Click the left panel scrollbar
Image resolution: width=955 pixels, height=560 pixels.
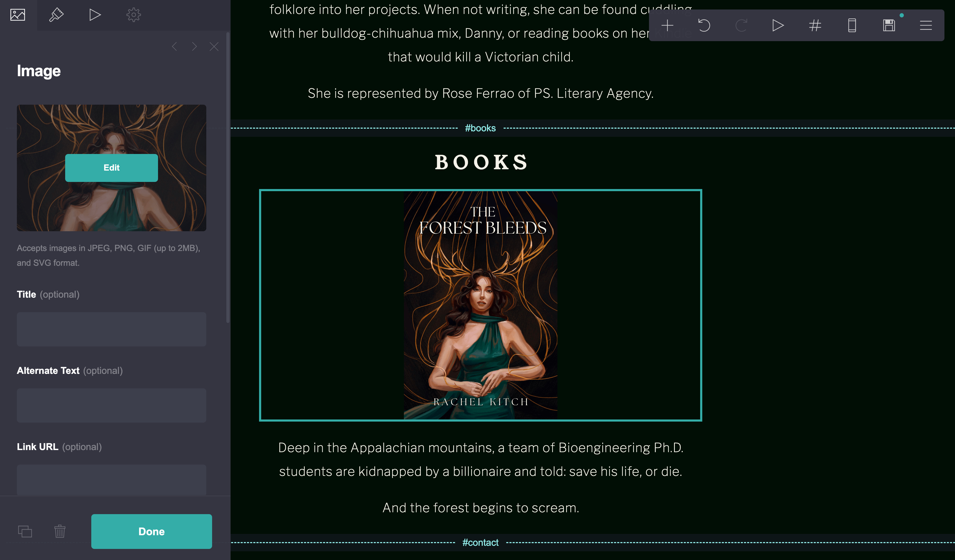(228, 178)
